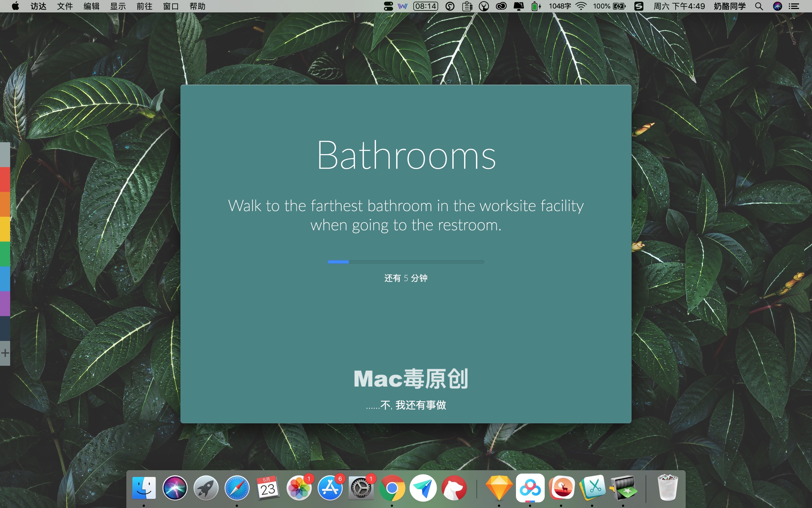Launch Siri from the Dock
812x508 pixels.
pyautogui.click(x=175, y=488)
